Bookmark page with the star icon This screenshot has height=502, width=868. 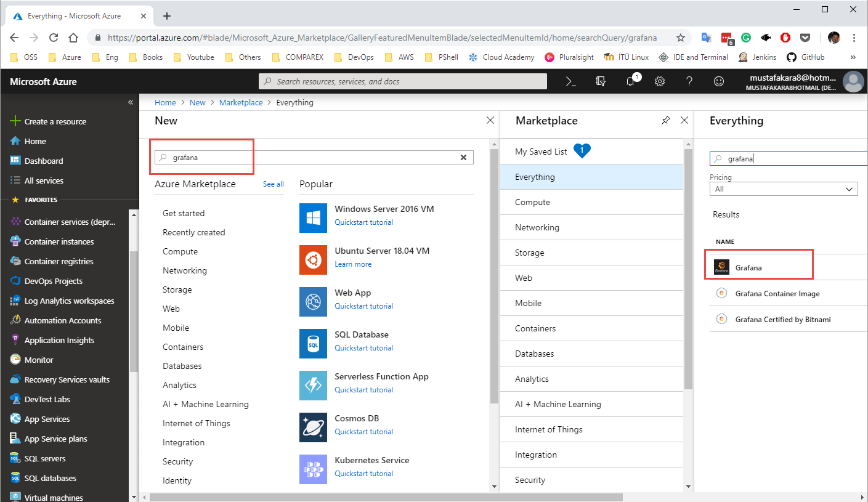tap(681, 38)
